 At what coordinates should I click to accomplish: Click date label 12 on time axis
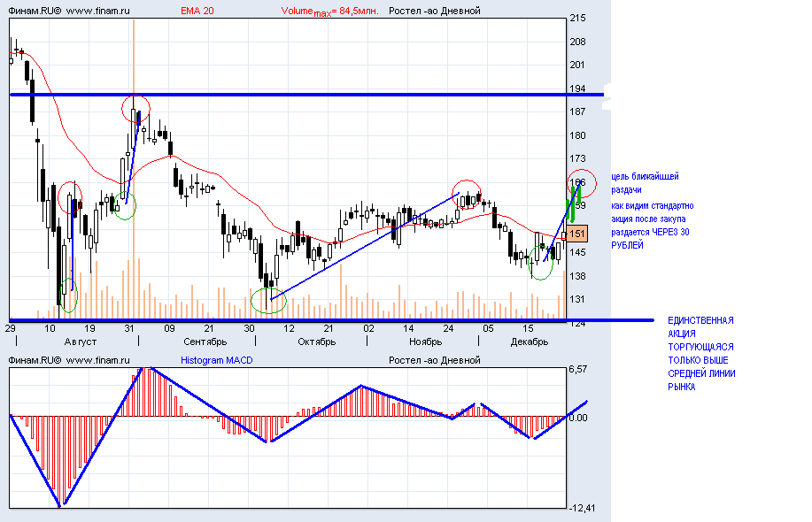289,328
